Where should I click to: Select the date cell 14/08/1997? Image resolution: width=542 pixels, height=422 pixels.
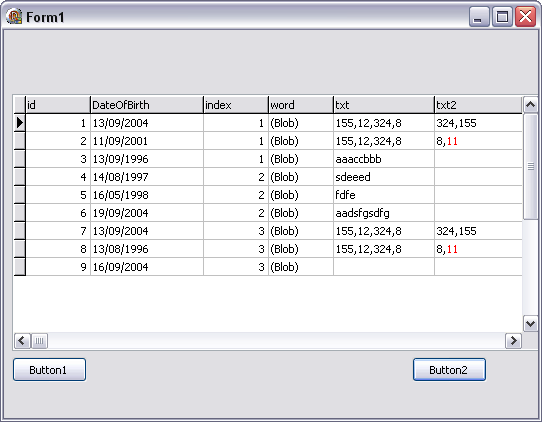click(147, 177)
